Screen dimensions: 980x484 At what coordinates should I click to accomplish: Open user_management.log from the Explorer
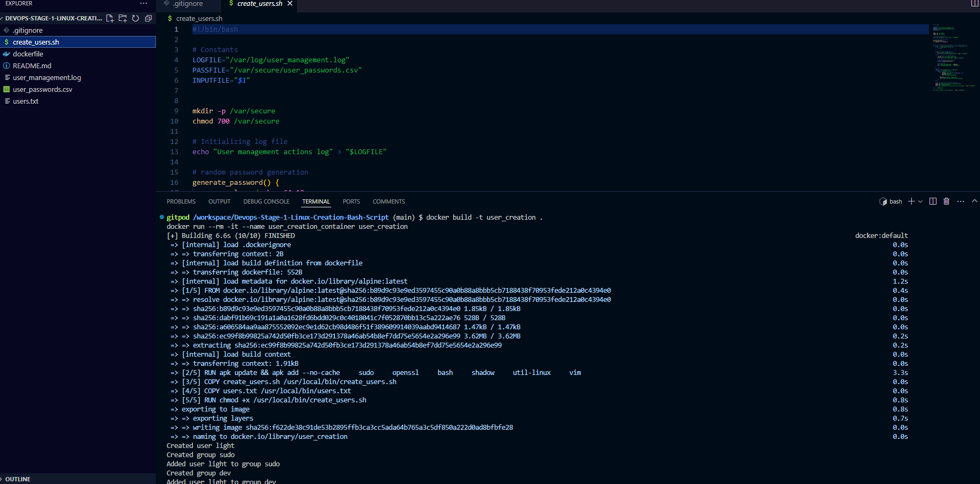point(78,77)
